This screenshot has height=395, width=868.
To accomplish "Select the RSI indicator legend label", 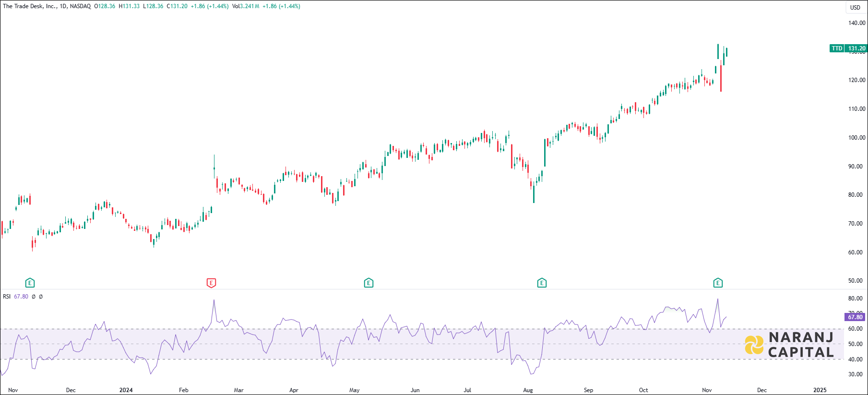I will [7, 297].
